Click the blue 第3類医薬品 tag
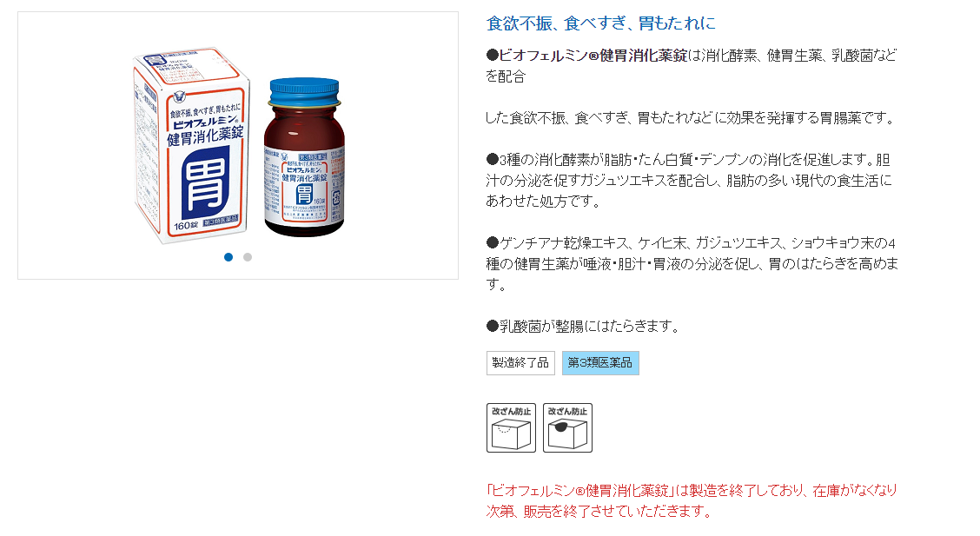Screen dimensions: 980x536 [x=600, y=363]
